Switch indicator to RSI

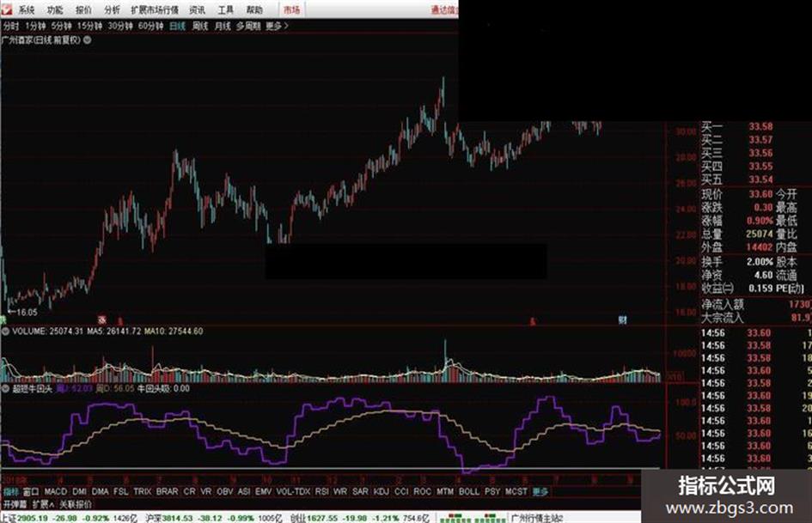tap(321, 492)
